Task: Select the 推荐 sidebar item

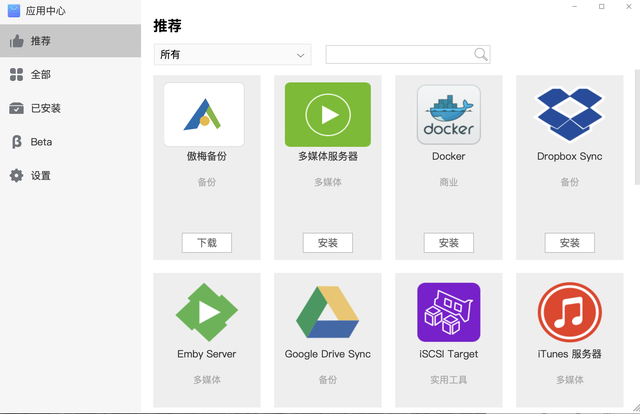Action: click(x=70, y=41)
